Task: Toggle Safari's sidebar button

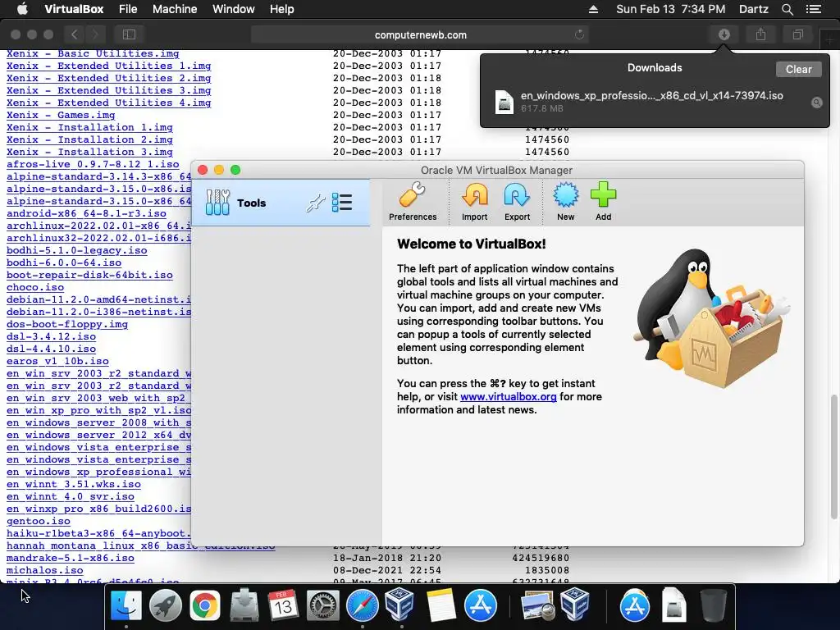Action: 129,34
